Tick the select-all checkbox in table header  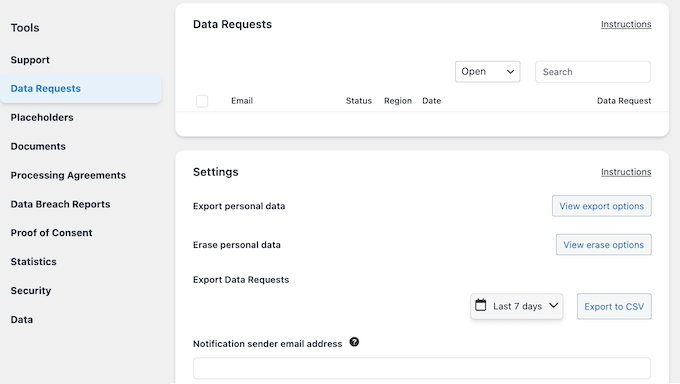(x=202, y=101)
